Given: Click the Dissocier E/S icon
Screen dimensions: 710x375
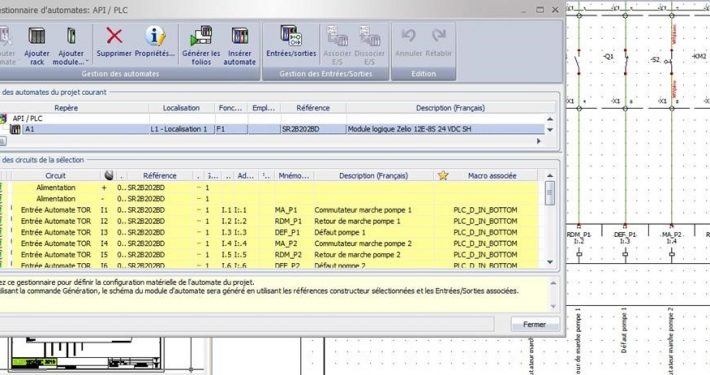Looking at the screenshot, I should coord(369,36).
